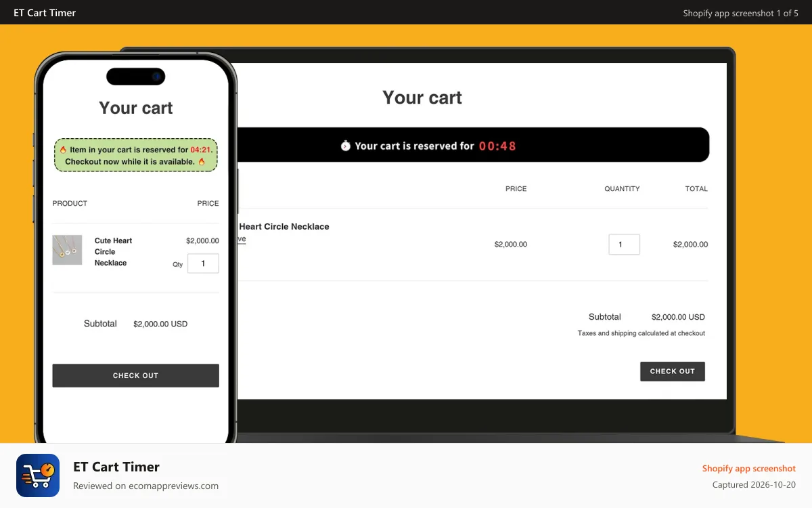
Task: Click the PRICE header on the phone
Action: 208,203
